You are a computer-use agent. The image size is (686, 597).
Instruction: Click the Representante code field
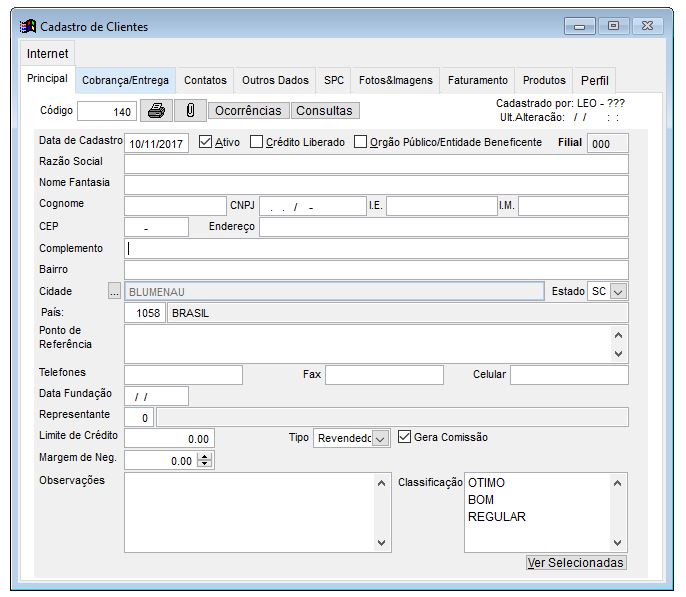click(139, 417)
